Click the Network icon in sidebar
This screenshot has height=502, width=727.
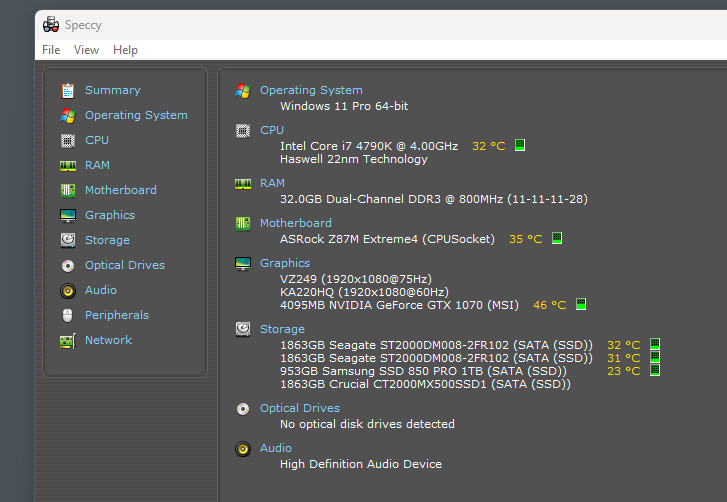(x=68, y=340)
